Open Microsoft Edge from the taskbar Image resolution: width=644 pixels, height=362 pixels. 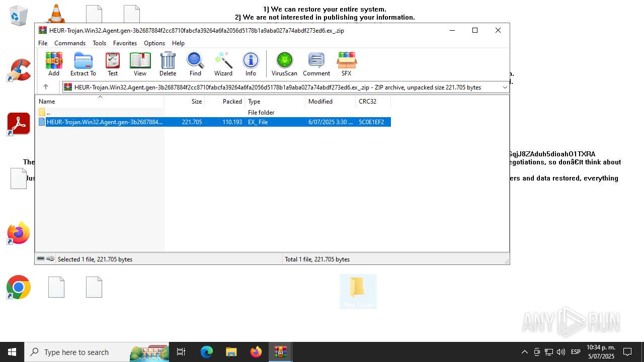pyautogui.click(x=207, y=352)
